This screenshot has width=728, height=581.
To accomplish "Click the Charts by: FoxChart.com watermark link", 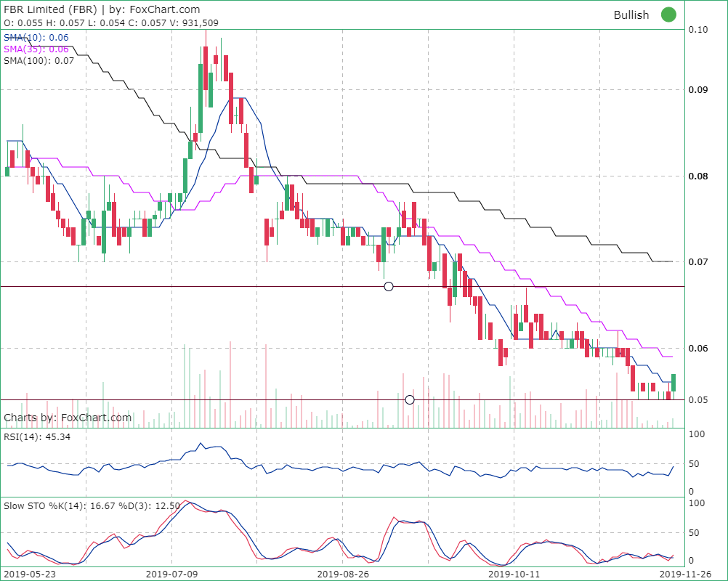I will coord(69,417).
